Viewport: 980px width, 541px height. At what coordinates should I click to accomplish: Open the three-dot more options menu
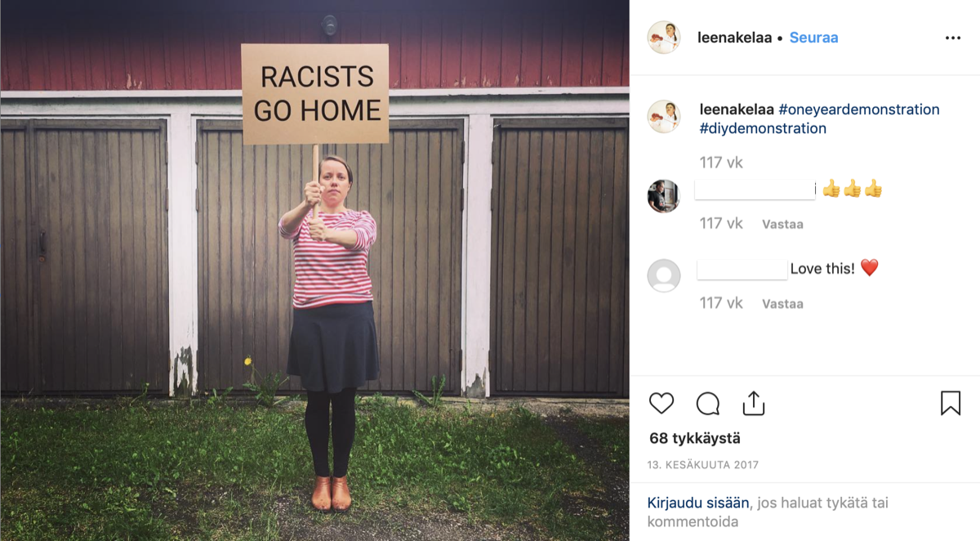(x=953, y=38)
